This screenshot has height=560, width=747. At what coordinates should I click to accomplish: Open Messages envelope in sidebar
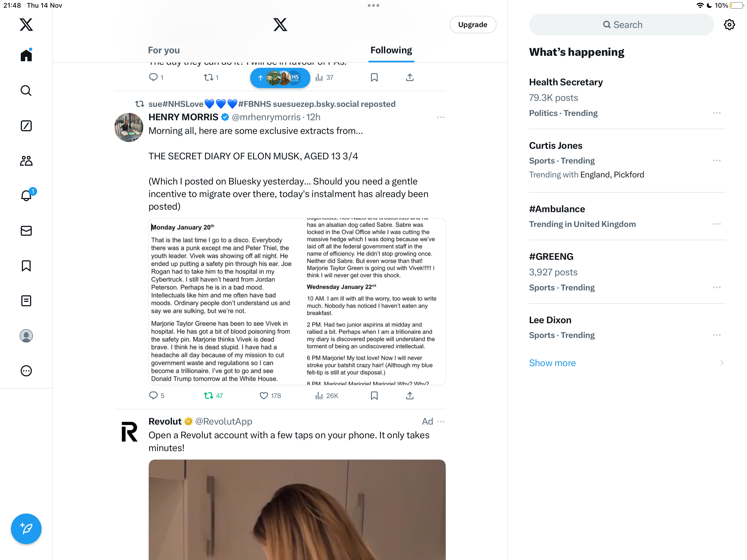tap(26, 231)
